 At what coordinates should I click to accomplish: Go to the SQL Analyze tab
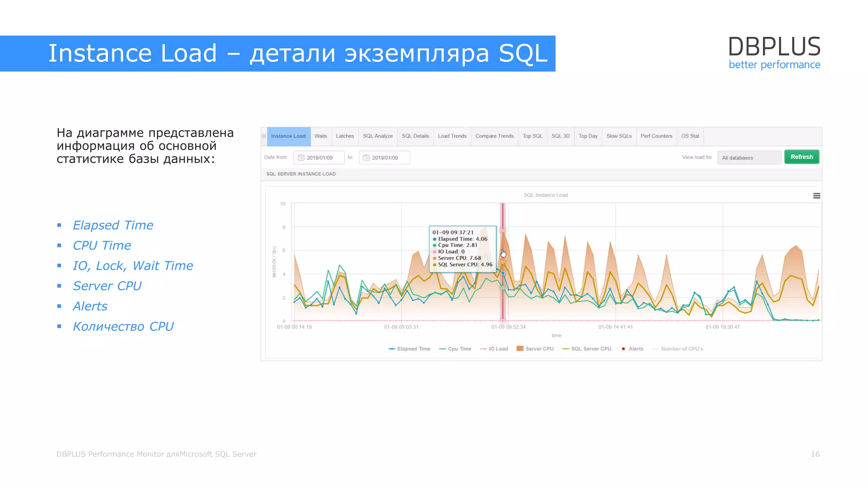pos(378,136)
